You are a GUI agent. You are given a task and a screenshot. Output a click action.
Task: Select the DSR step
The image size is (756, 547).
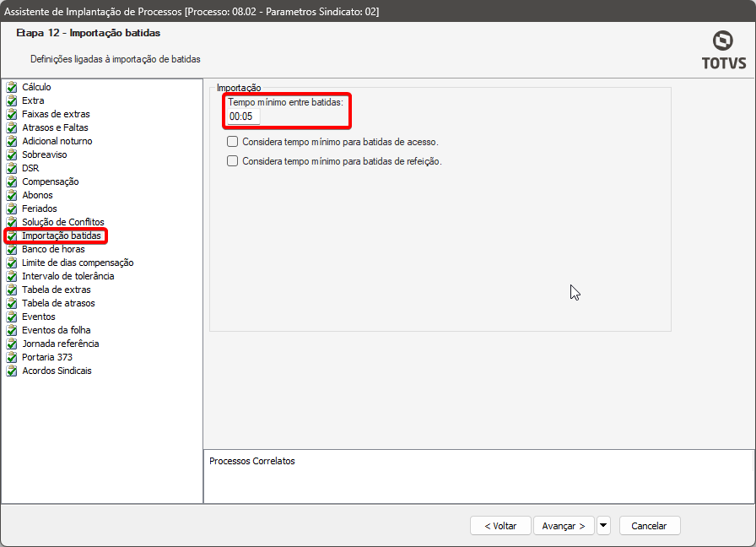tap(30, 168)
